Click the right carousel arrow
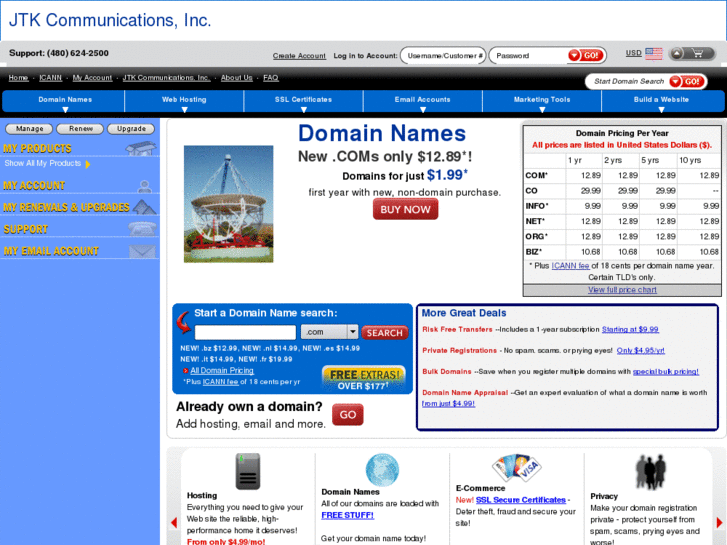727x545 pixels. coord(719,522)
